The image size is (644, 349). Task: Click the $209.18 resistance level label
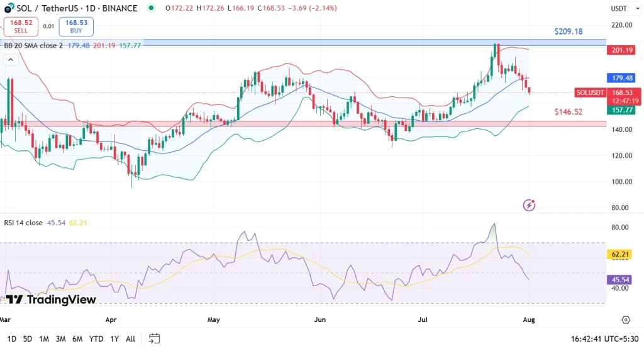pos(568,31)
